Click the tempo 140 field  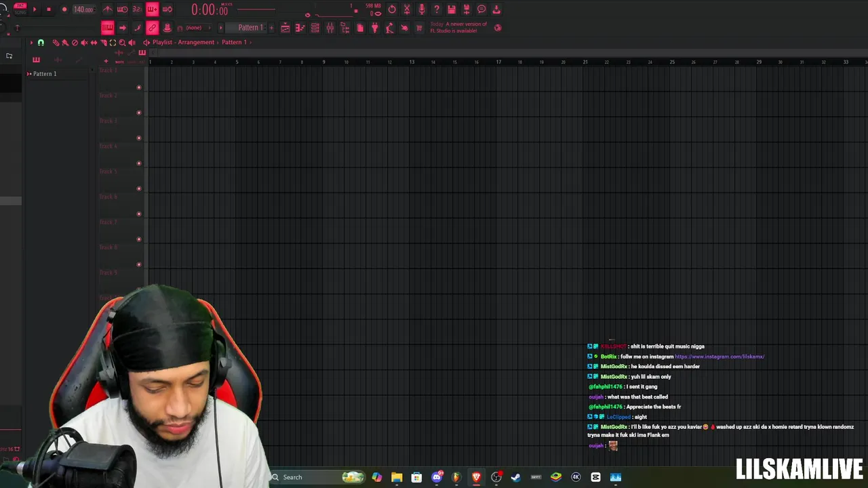coord(84,9)
